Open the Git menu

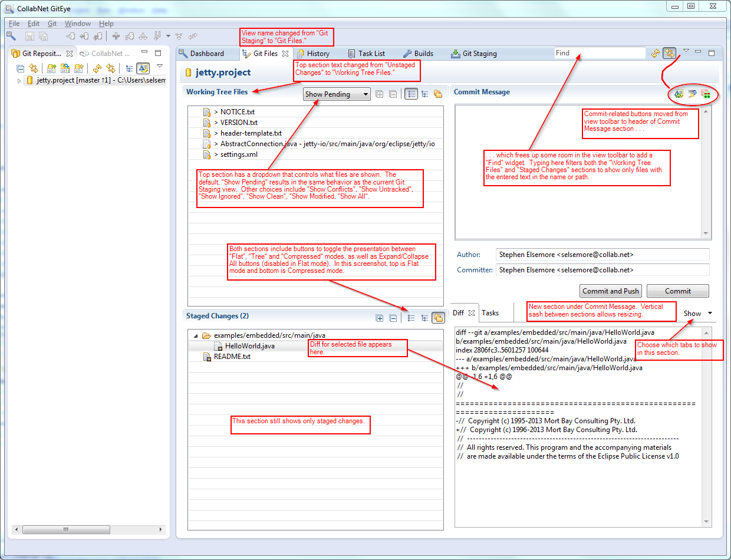pyautogui.click(x=52, y=24)
